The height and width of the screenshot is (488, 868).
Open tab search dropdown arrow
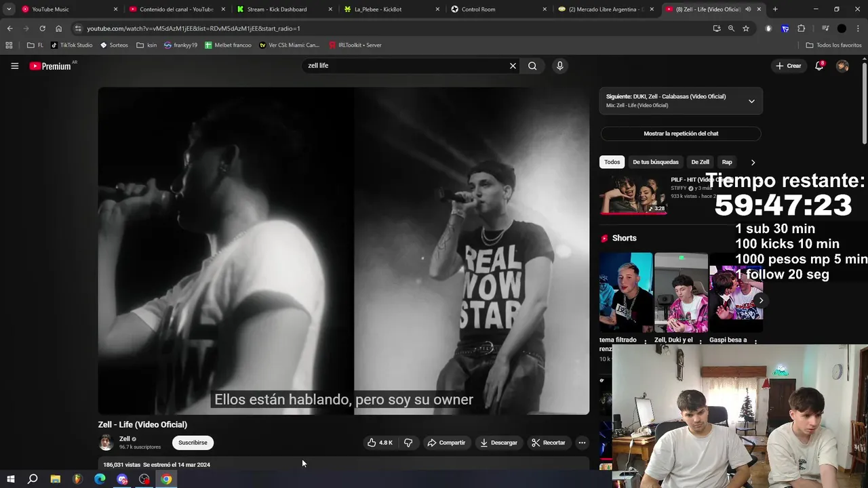pos(9,9)
